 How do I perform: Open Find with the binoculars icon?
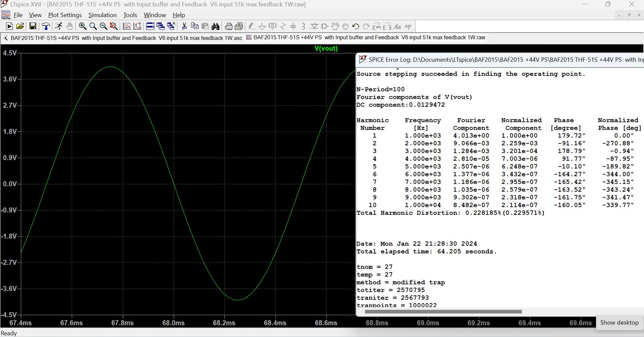tap(215, 26)
